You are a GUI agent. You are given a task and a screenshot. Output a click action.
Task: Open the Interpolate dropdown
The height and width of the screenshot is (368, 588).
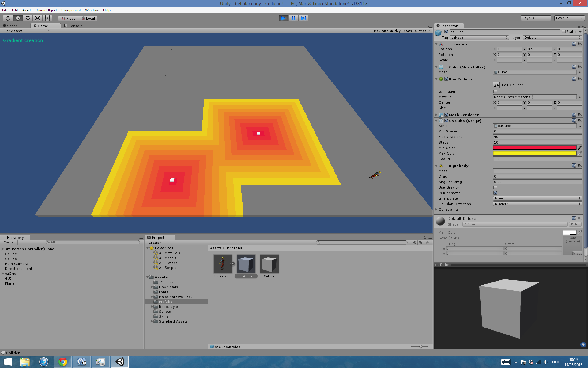tap(537, 198)
